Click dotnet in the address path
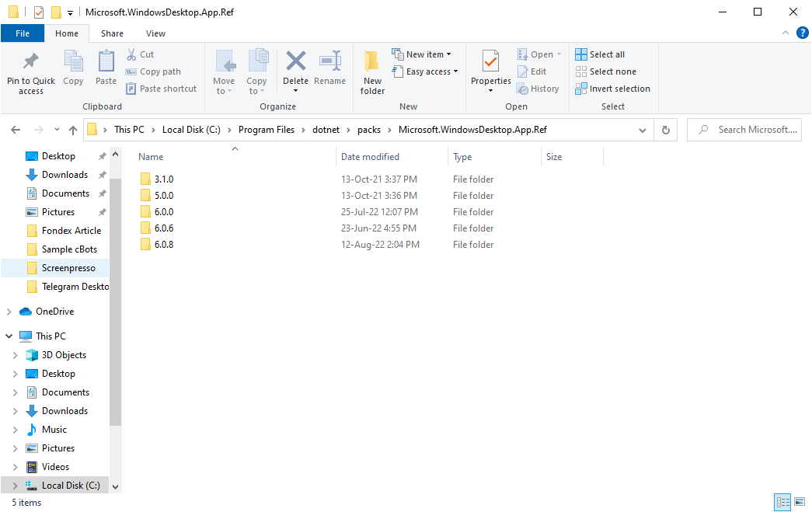 click(326, 130)
